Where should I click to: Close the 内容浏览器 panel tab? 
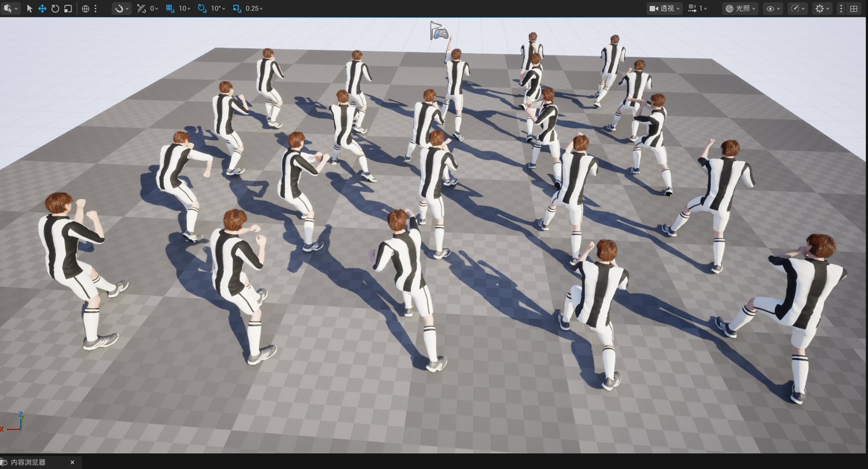pyautogui.click(x=72, y=462)
